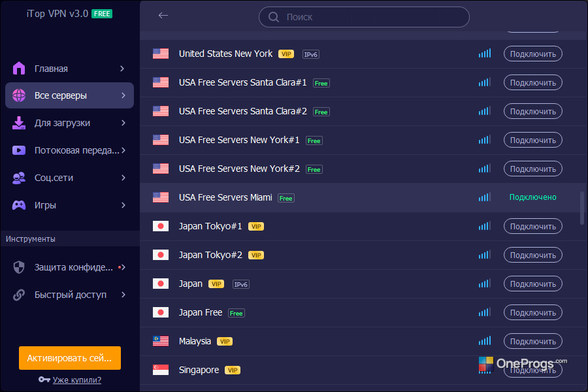Click the VIP badge on Japan Tokyo#2
Image resolution: width=588 pixels, height=392 pixels.
tap(256, 255)
